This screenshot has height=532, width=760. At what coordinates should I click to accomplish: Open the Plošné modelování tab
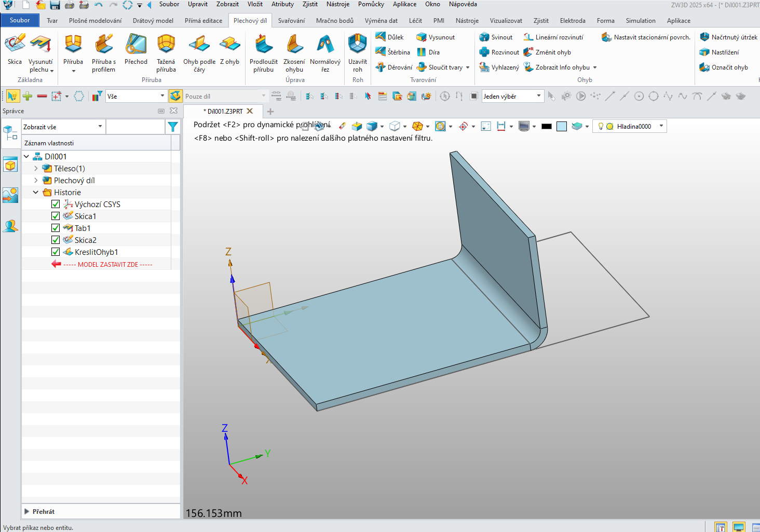click(96, 21)
